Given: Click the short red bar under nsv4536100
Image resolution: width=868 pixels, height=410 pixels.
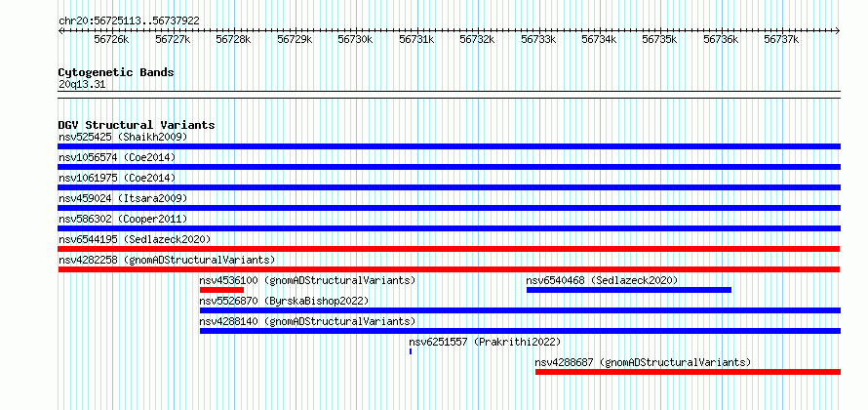Looking at the screenshot, I should click(x=222, y=290).
